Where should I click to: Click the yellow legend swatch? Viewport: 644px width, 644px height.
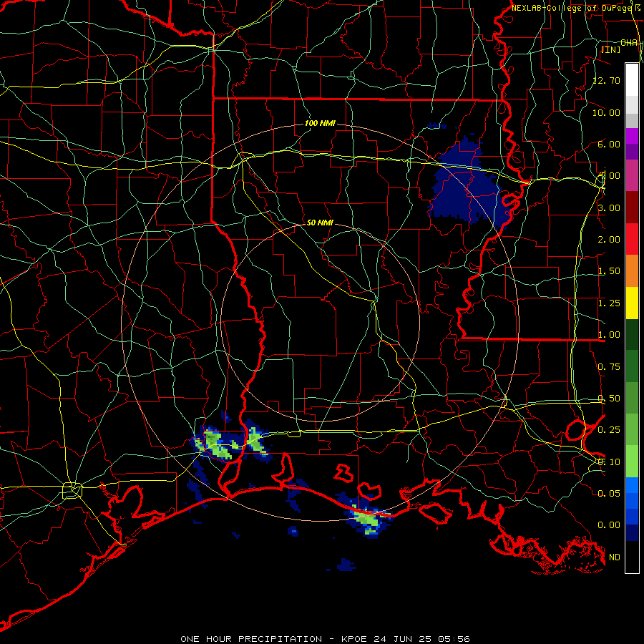pyautogui.click(x=632, y=303)
